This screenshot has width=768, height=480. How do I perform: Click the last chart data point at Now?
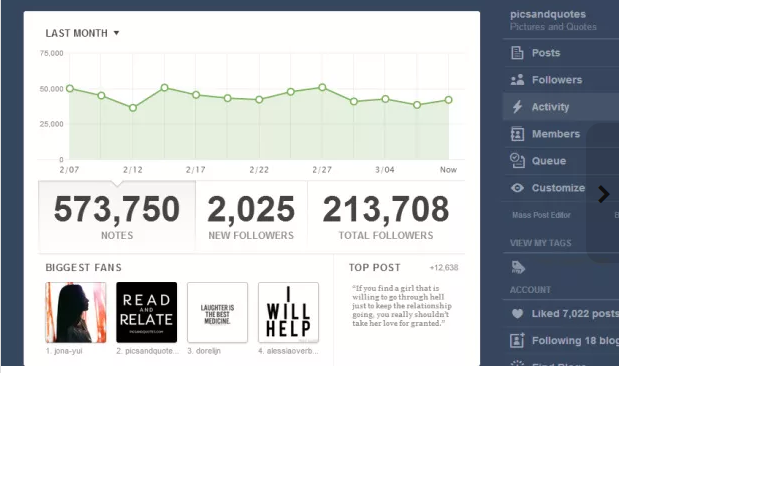(449, 100)
